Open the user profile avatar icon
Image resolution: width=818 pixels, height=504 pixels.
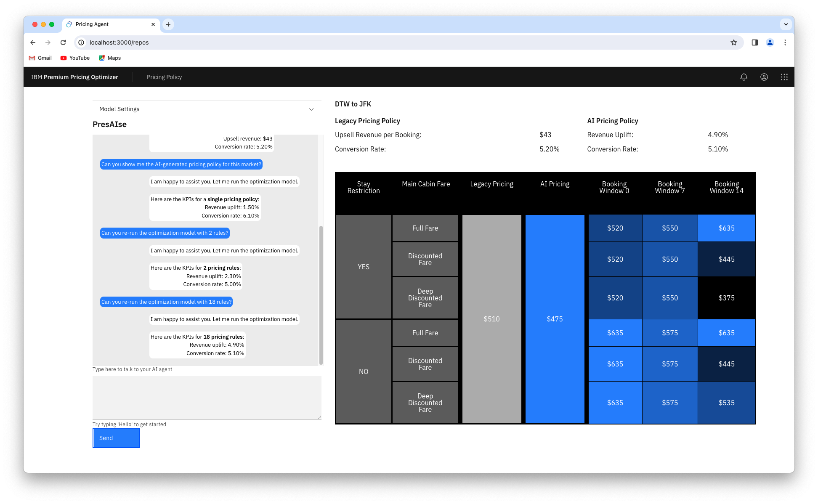pos(764,77)
